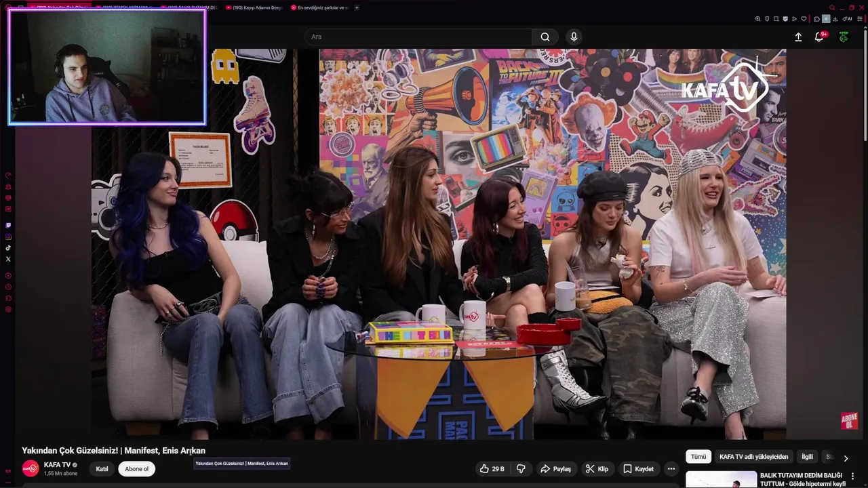Click the Kaydet save button
868x488 pixels.
pos(638,468)
